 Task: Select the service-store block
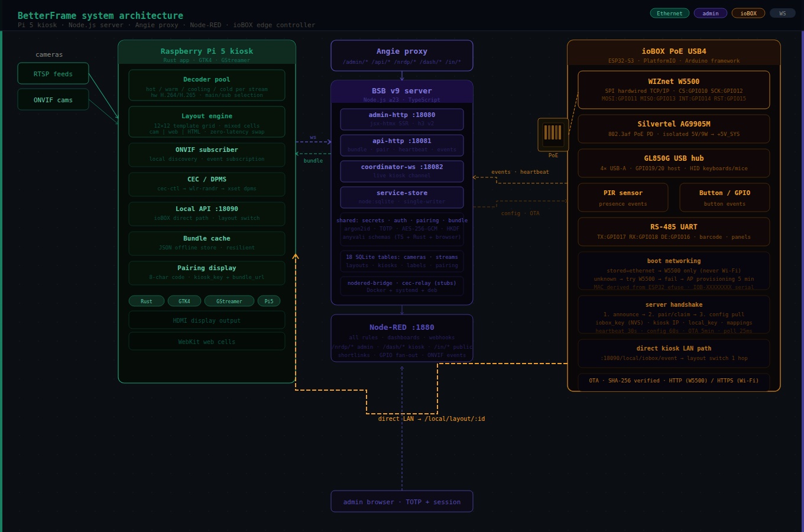click(402, 197)
